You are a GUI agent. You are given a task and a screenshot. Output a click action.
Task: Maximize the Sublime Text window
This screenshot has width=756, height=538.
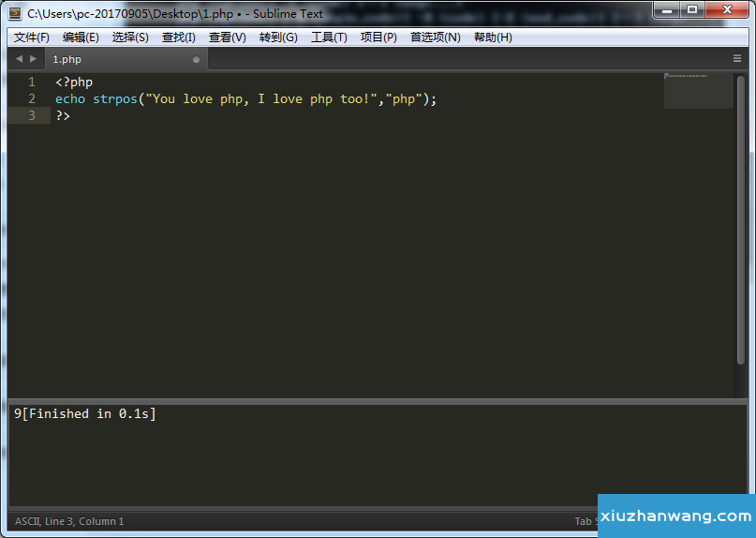(692, 9)
